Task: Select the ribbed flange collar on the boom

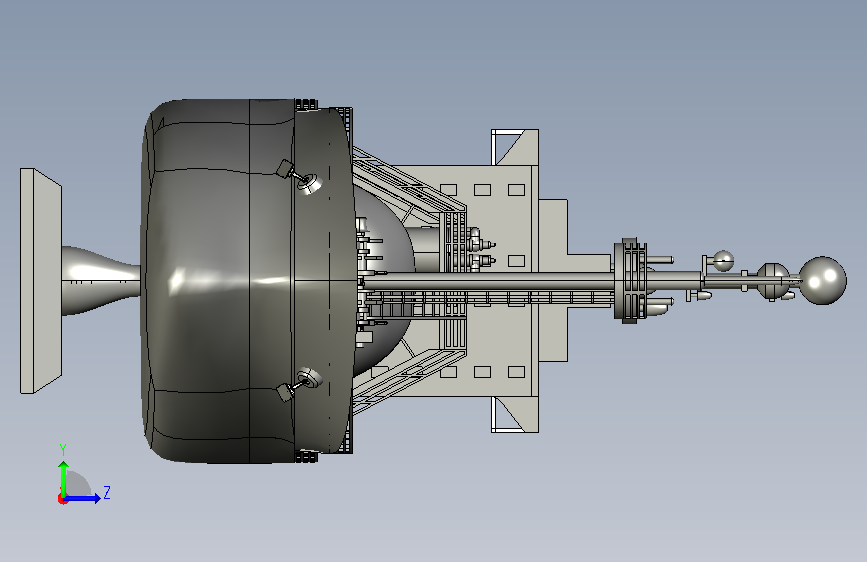Action: tap(630, 280)
